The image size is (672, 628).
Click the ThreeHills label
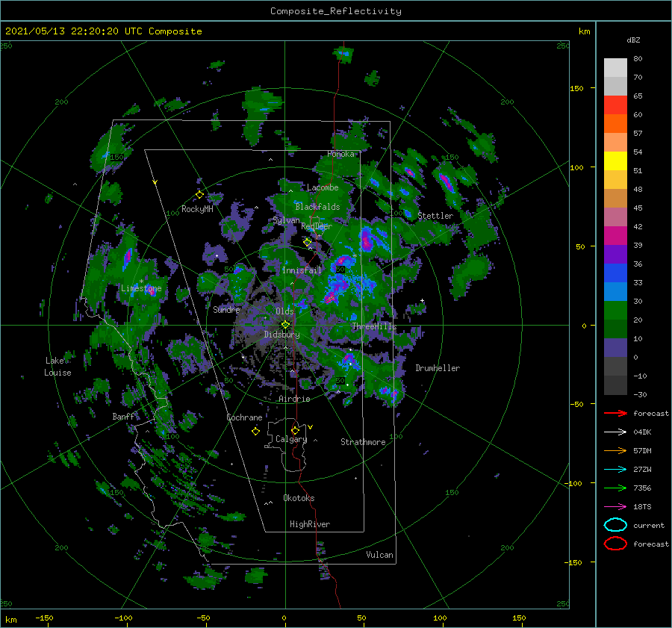click(374, 326)
